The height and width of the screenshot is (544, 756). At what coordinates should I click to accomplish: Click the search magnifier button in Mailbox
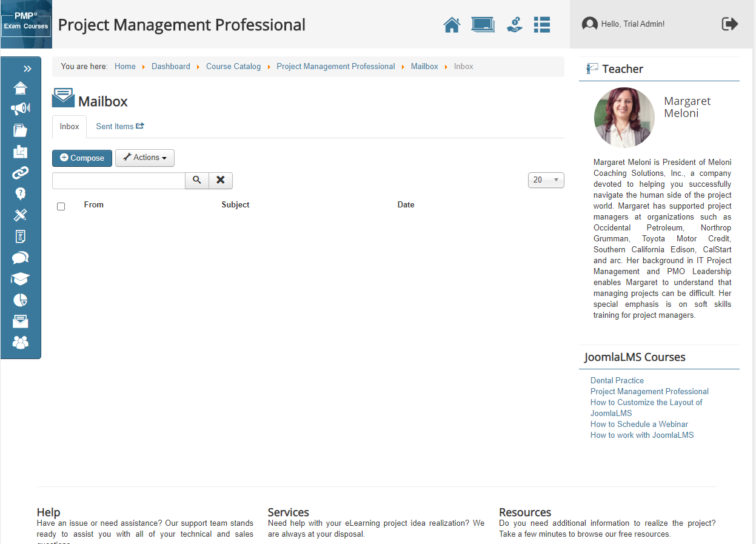coord(197,181)
